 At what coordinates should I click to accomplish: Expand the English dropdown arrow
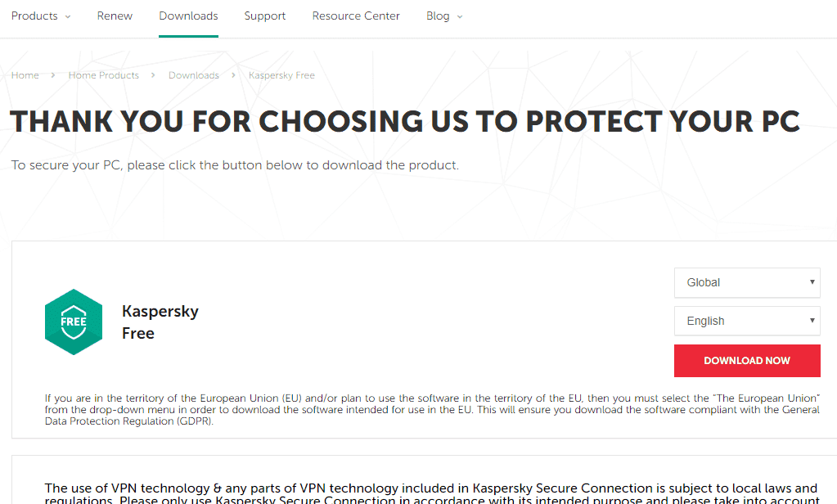coord(812,320)
